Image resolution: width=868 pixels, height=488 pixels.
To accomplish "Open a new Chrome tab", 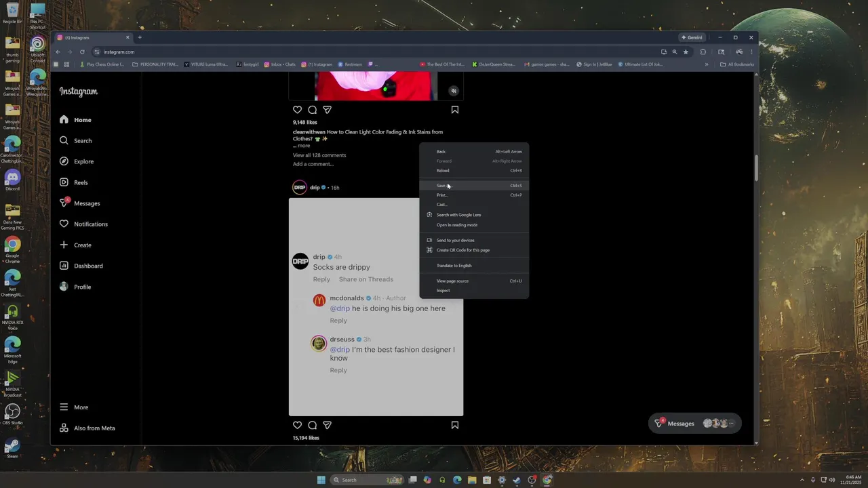I will coord(140,37).
